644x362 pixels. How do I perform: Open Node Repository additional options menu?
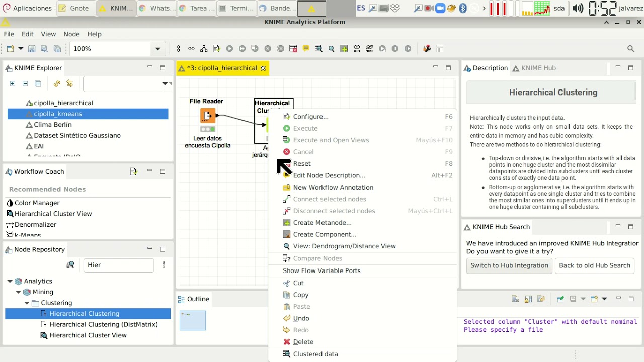coord(164,265)
